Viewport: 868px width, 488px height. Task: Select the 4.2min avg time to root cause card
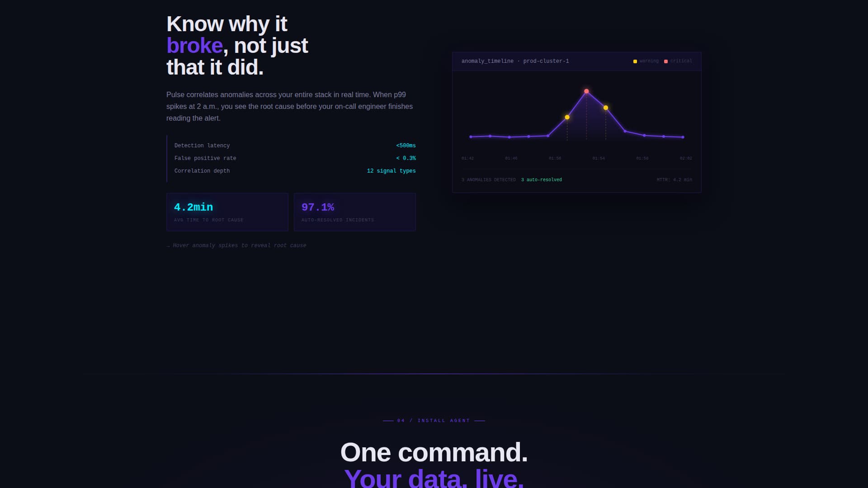point(227,212)
